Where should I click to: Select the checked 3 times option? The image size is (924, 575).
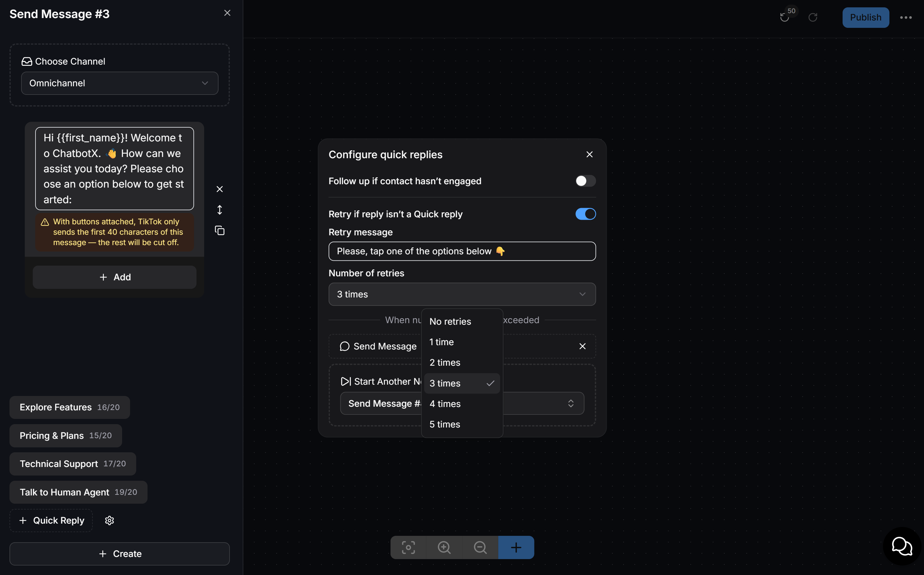[462, 383]
